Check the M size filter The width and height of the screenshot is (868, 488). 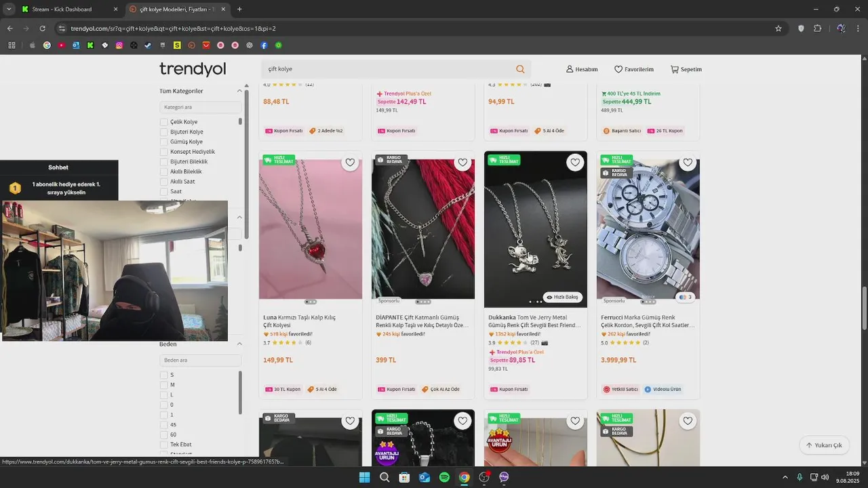click(x=163, y=385)
